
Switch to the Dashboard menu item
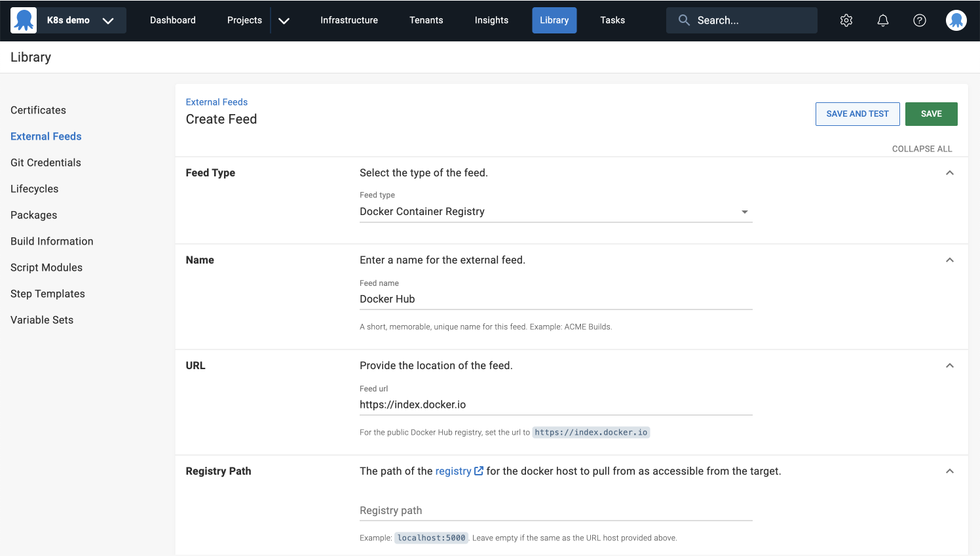(x=172, y=20)
